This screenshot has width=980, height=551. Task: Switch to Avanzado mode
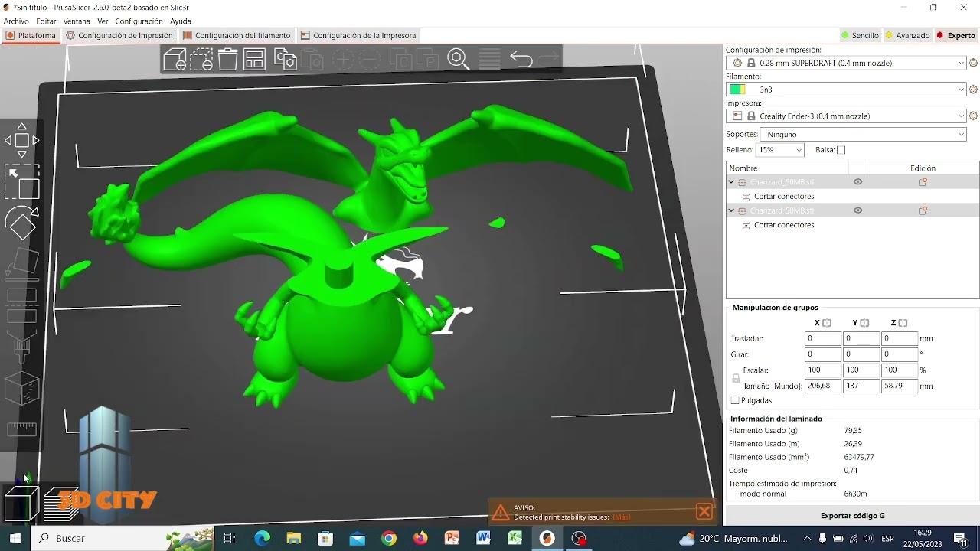[x=907, y=35]
